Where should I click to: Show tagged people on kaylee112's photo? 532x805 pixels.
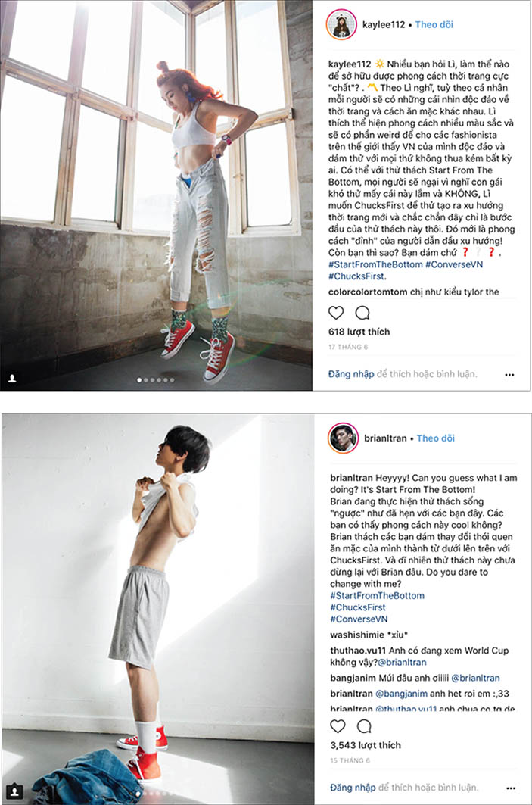pos(12,379)
